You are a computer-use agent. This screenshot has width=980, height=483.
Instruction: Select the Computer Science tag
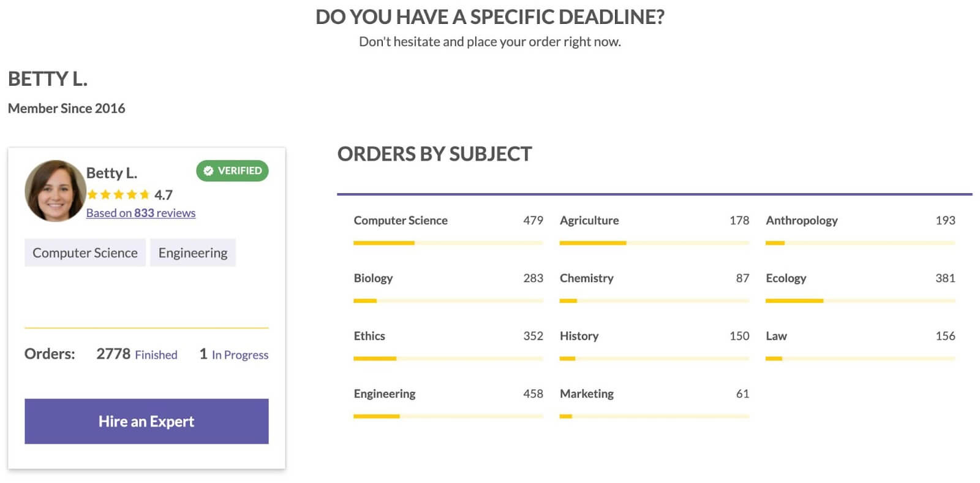[x=85, y=253]
